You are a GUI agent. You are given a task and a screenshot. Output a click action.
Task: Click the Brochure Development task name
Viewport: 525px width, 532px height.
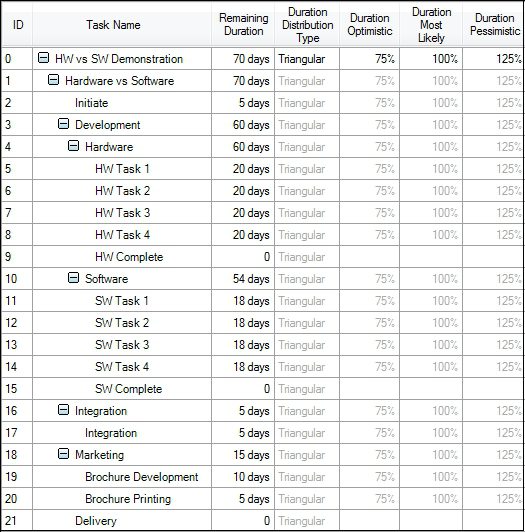pyautogui.click(x=142, y=477)
